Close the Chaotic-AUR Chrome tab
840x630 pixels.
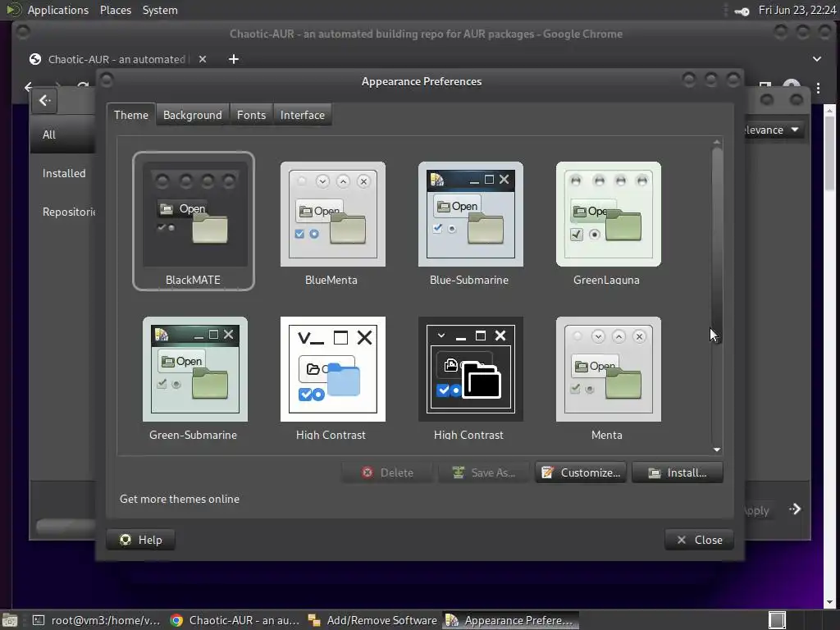(x=203, y=59)
